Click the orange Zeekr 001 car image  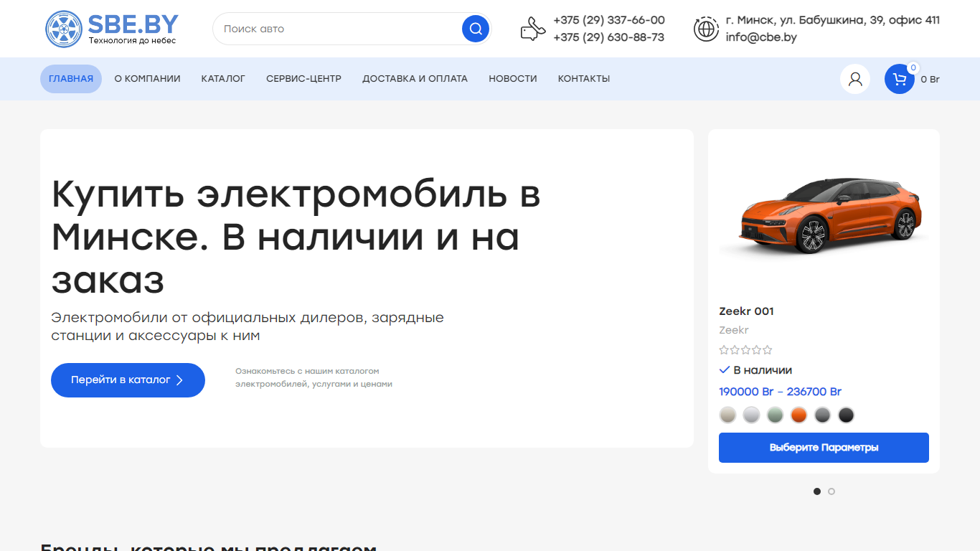tap(824, 215)
